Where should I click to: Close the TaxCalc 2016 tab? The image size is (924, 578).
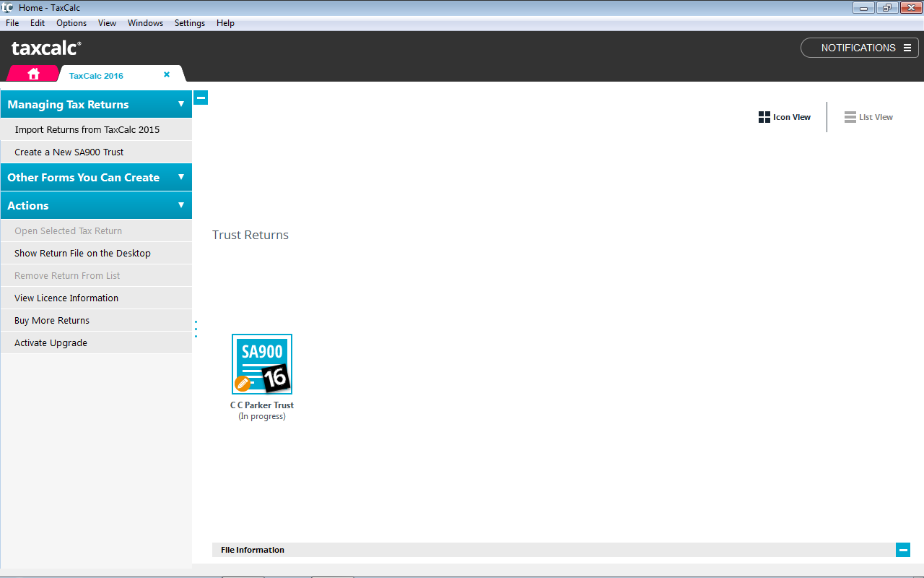(167, 74)
